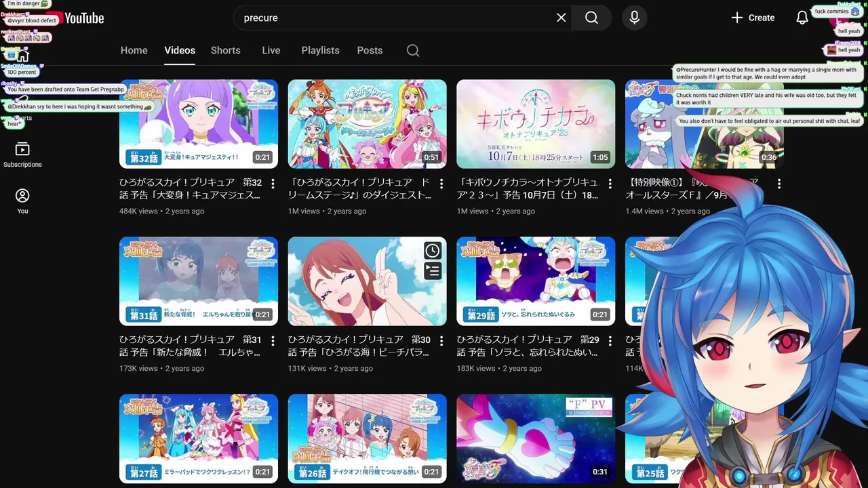Click 484K views text under 第32話
The image size is (868, 488).
point(138,211)
